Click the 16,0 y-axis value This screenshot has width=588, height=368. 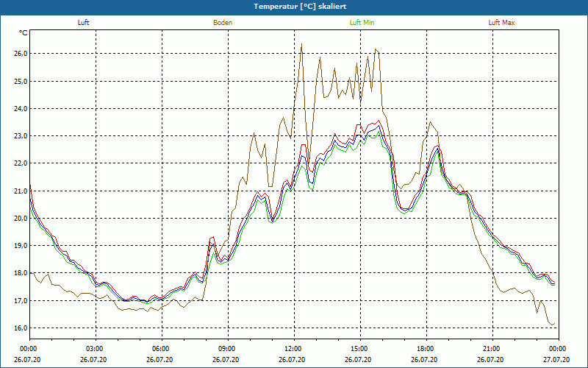[x=21, y=328]
